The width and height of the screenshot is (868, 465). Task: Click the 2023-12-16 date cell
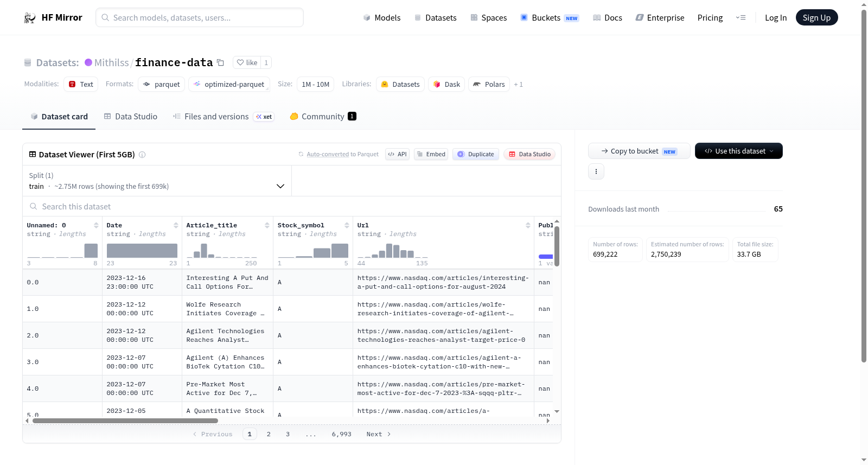[x=142, y=282]
